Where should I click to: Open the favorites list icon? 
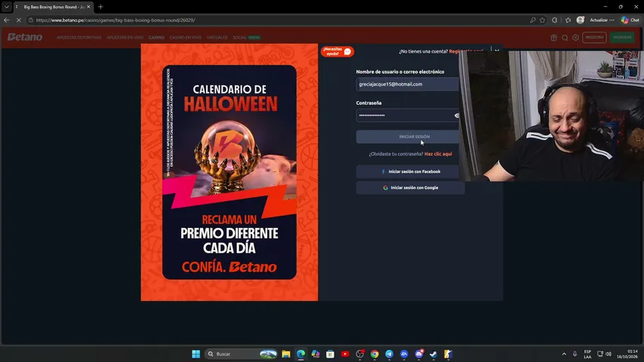[x=568, y=20]
